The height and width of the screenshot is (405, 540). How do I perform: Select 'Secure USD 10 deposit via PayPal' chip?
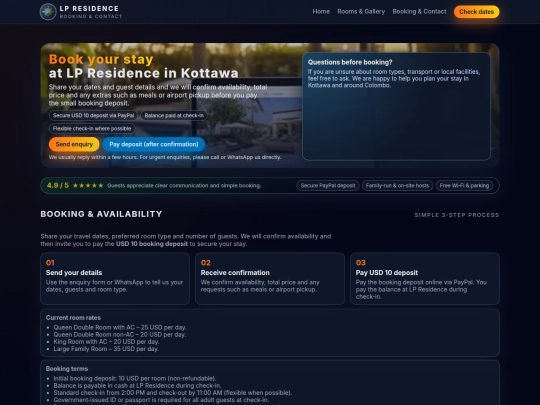pos(93,115)
